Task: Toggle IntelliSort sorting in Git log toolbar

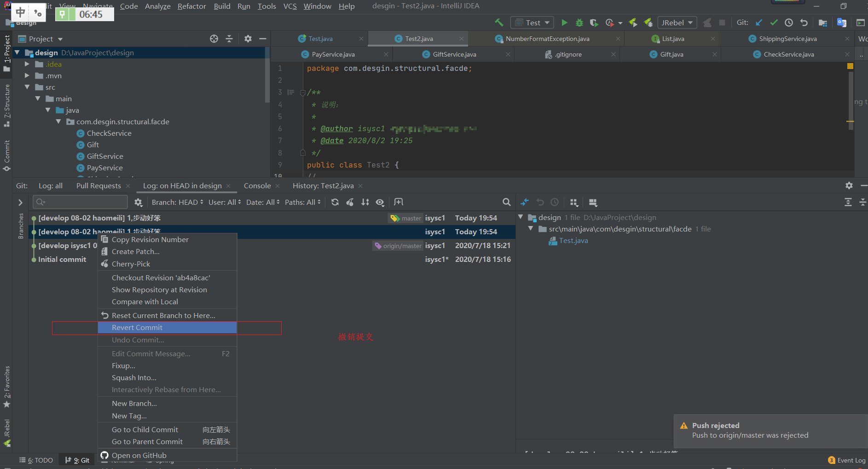Action: coord(365,202)
